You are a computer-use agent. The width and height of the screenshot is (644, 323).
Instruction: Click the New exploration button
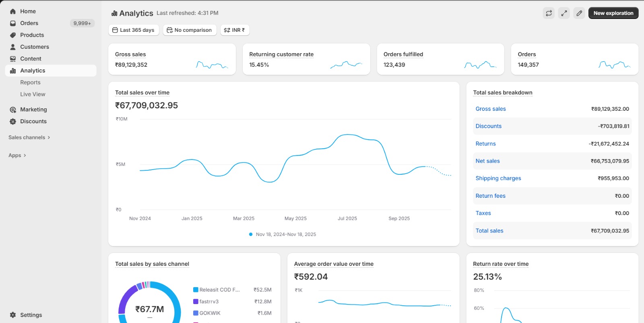[x=613, y=13]
